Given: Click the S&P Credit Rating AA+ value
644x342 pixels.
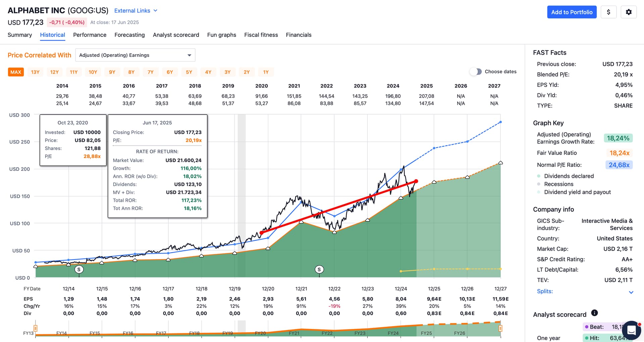Looking at the screenshot, I should [627, 259].
